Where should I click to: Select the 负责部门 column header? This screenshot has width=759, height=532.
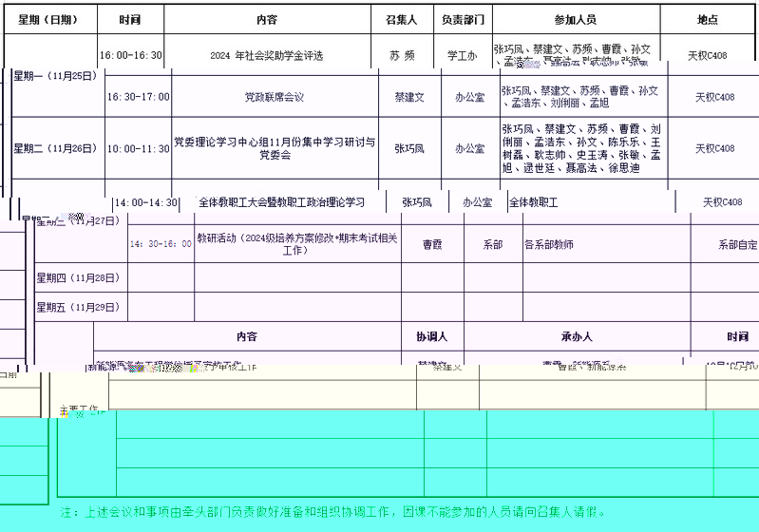[x=464, y=19]
